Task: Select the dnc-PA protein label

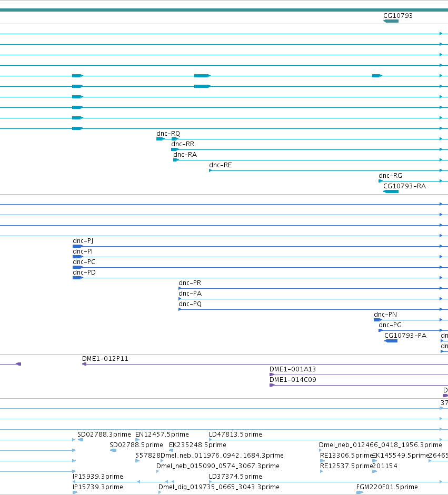Action: click(x=190, y=294)
